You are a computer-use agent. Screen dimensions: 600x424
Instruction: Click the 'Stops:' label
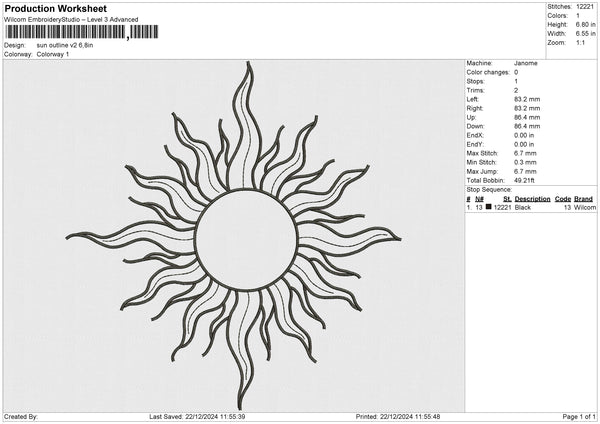click(x=475, y=82)
